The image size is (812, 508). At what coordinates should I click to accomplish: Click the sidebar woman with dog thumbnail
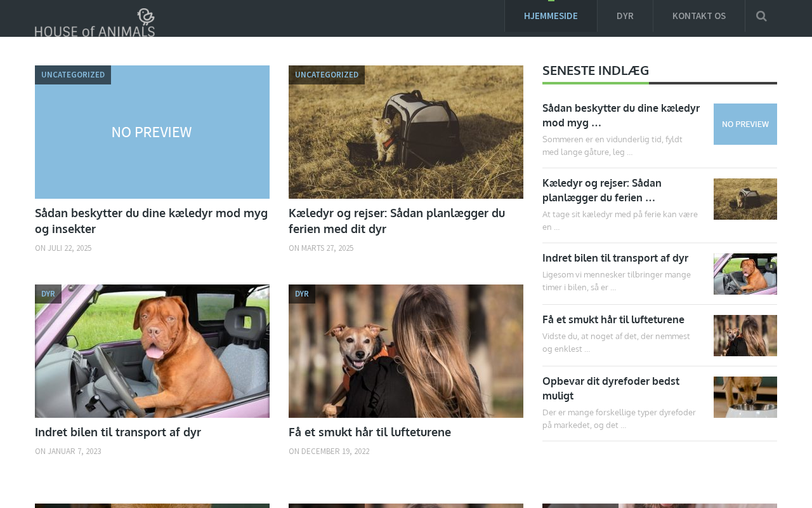click(745, 336)
